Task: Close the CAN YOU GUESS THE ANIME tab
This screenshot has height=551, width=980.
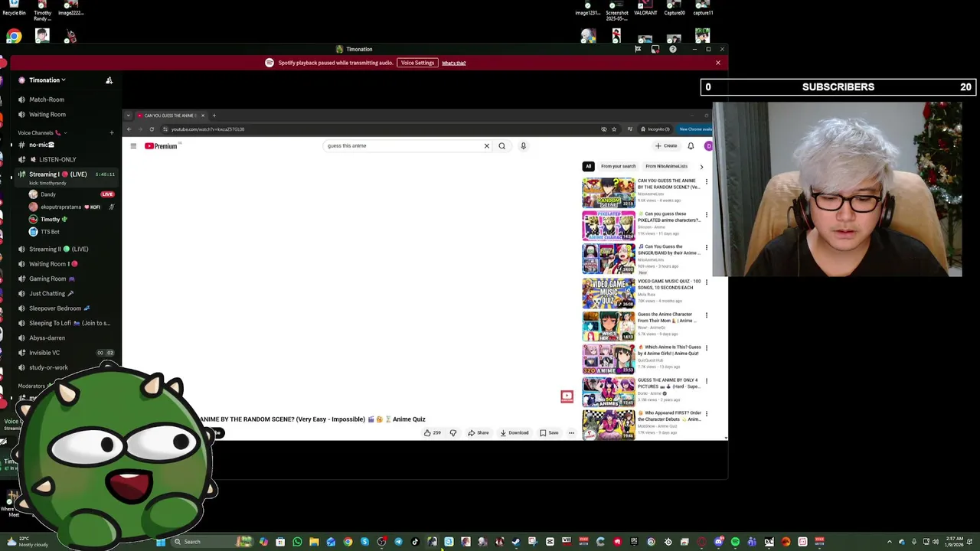Action: pos(203,116)
